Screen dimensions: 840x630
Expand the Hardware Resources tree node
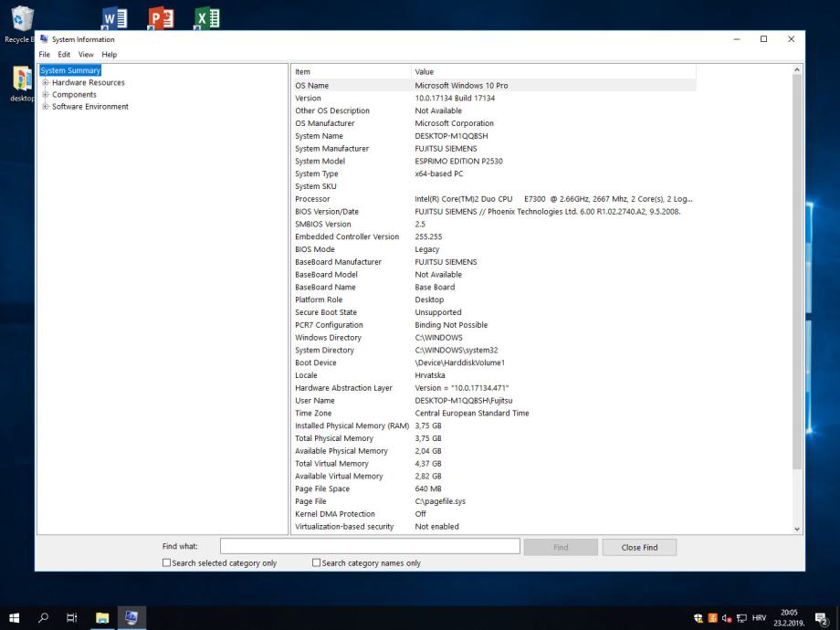[46, 83]
